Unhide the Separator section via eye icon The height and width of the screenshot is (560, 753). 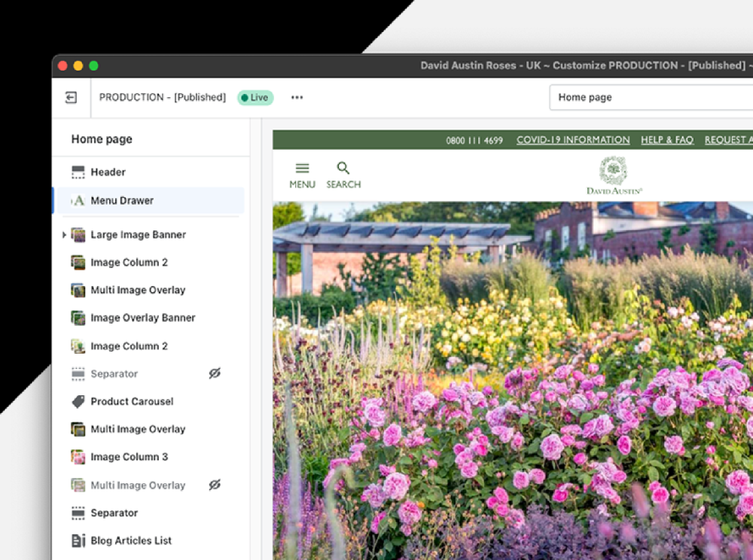pos(215,373)
